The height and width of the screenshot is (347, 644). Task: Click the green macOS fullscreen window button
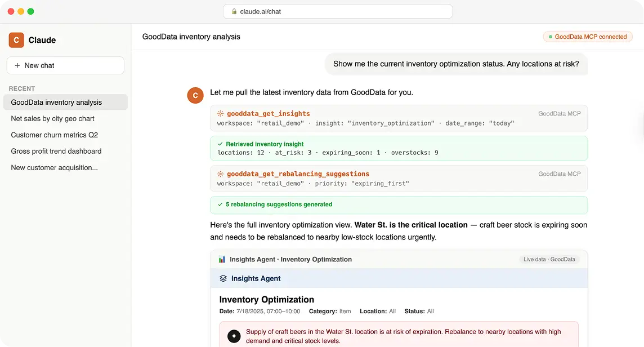click(x=30, y=11)
